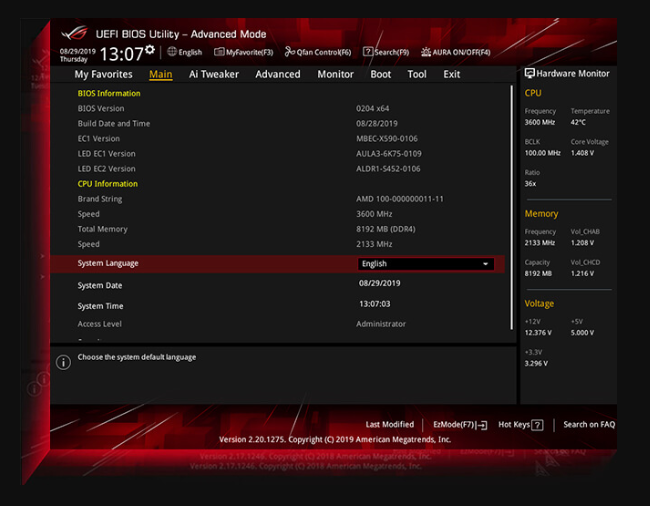Click the Access Level row label
The image size is (650, 506).
[x=99, y=324]
